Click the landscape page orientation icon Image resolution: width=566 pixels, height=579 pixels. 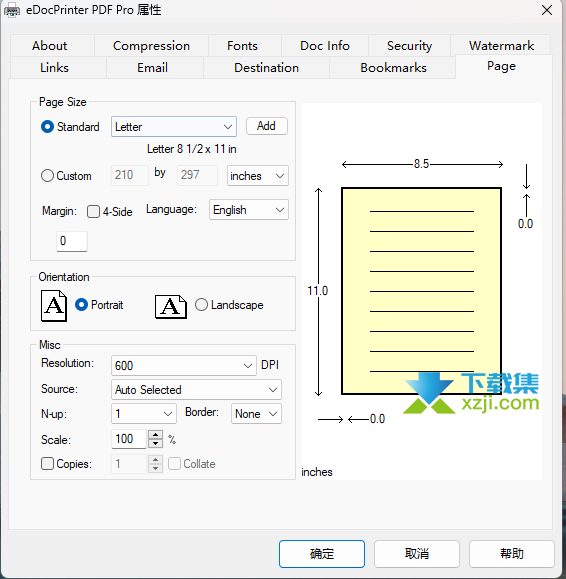click(171, 306)
